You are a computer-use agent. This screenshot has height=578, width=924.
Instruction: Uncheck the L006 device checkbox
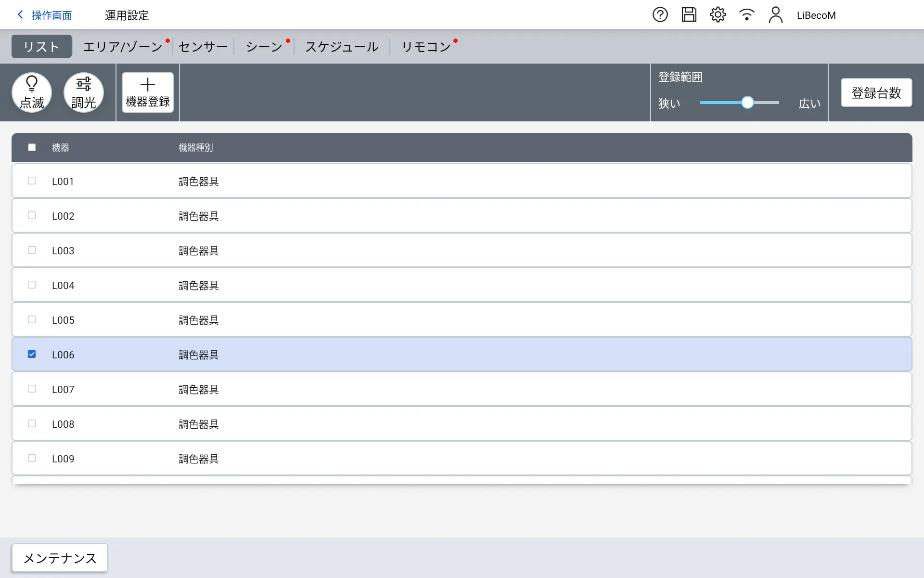click(32, 354)
